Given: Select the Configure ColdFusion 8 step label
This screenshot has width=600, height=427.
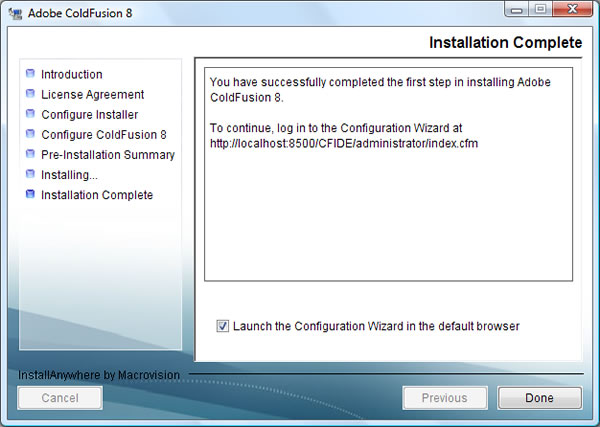Looking at the screenshot, I should pyautogui.click(x=104, y=135).
